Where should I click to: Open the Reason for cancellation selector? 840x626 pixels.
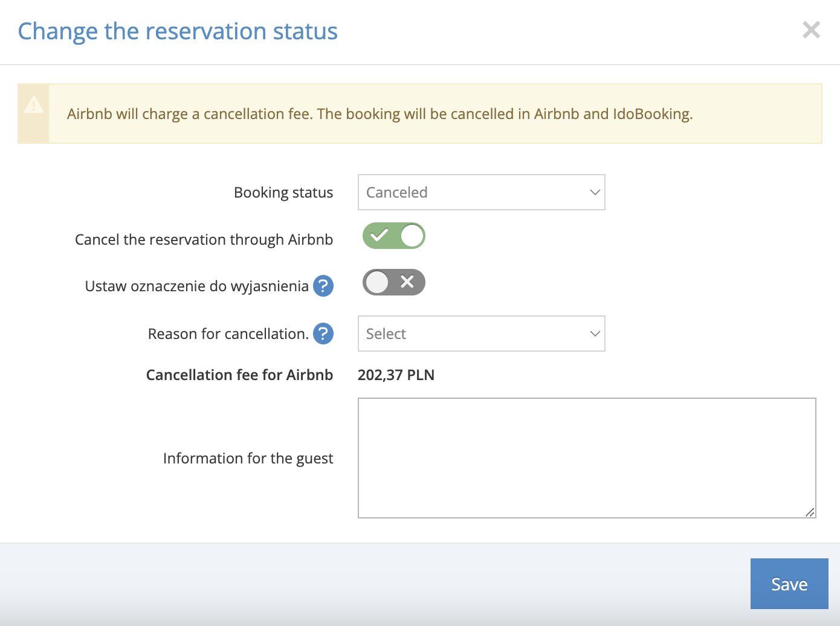tap(481, 334)
